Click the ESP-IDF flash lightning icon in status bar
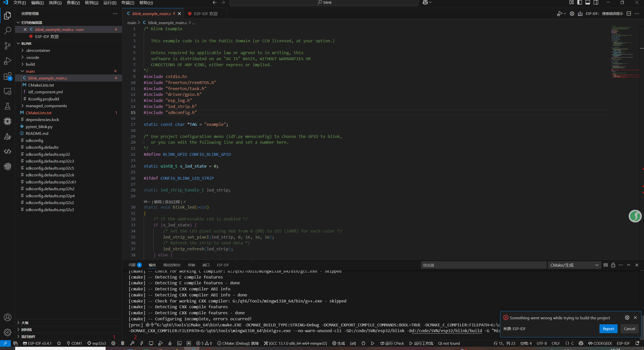This screenshot has width=644, height=350. point(142,343)
